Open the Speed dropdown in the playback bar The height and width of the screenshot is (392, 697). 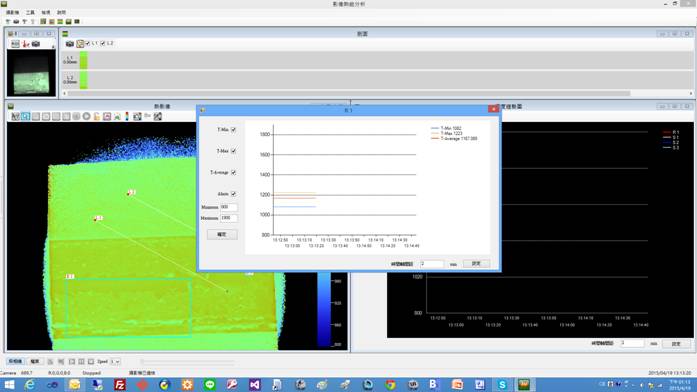tap(115, 362)
